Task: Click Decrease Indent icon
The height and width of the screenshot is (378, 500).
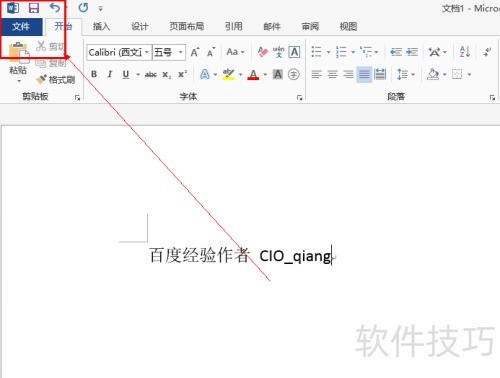Action: 396,52
